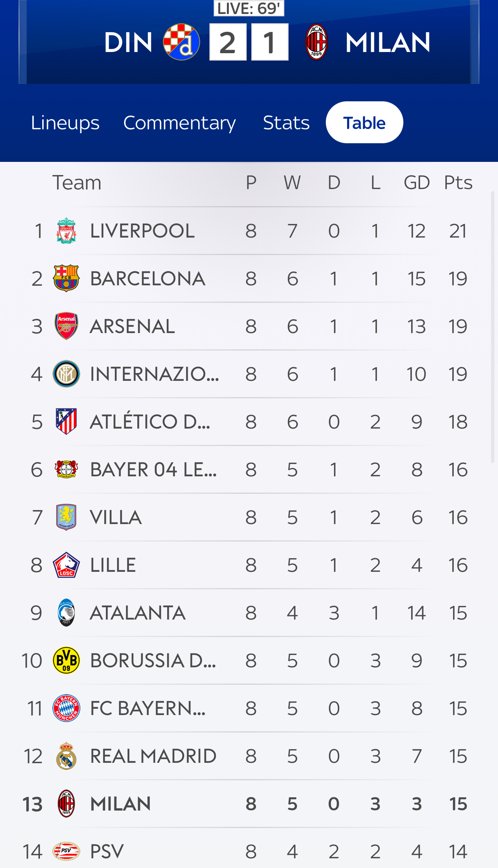
Task: Tap the Dinamo Zagreb crest in scoreboard
Action: [182, 42]
